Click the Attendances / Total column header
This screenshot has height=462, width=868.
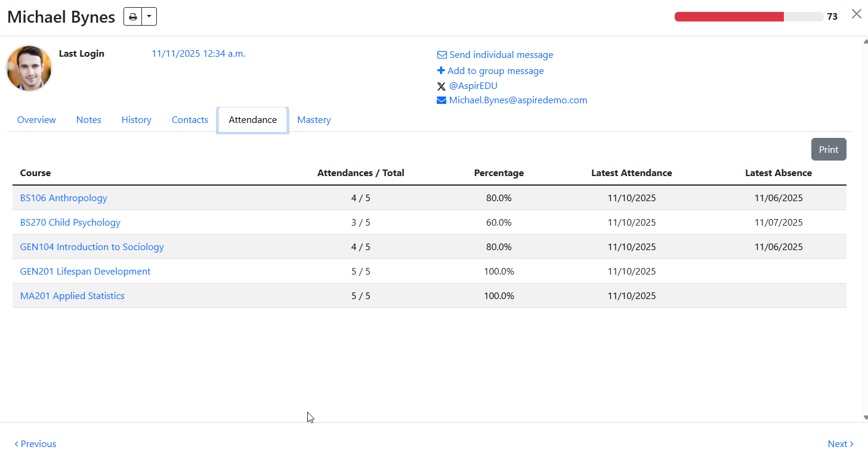pyautogui.click(x=361, y=173)
